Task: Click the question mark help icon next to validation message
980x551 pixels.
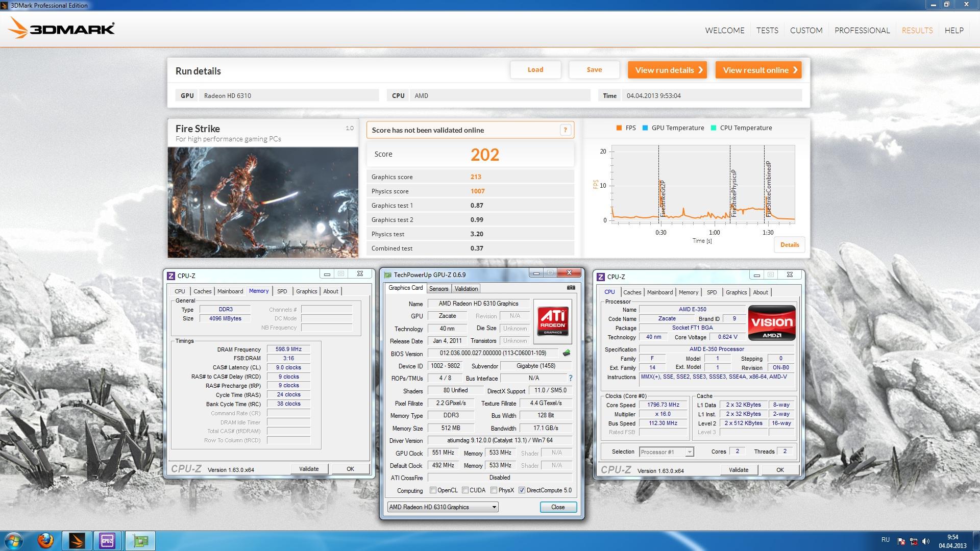Action: point(565,130)
